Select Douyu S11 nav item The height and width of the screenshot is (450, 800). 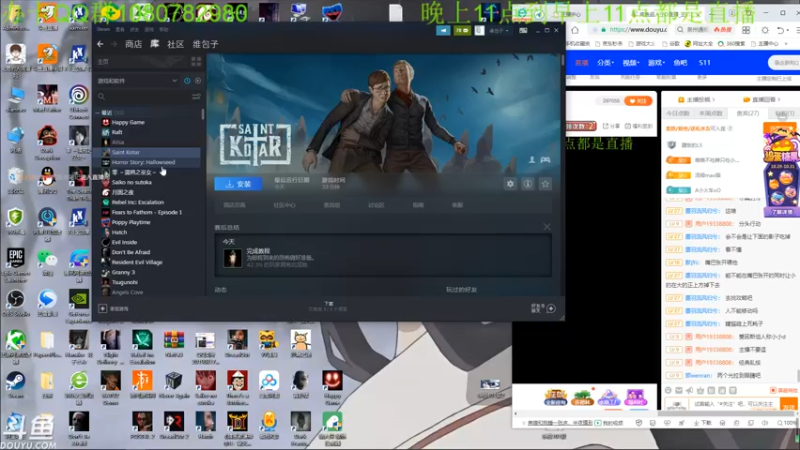pos(705,63)
